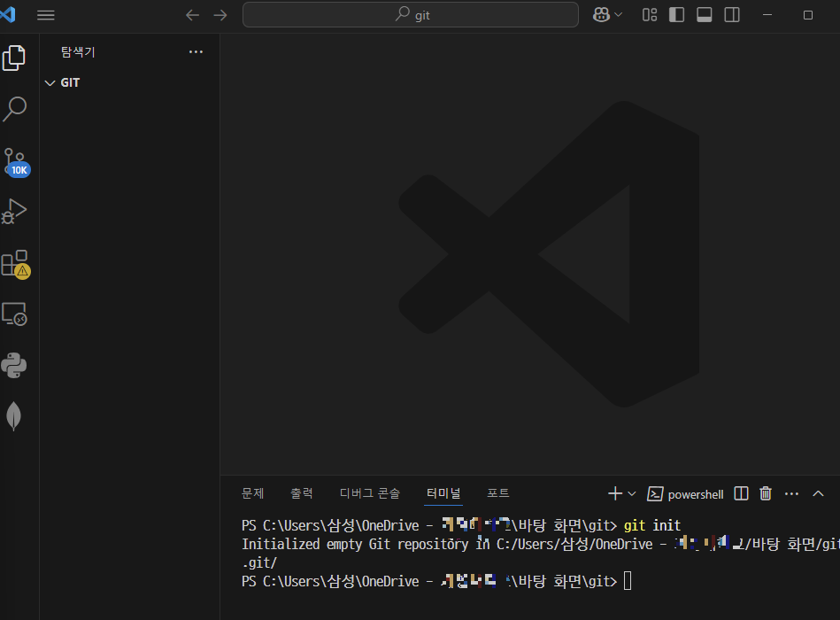This screenshot has width=840, height=620.
Task: Open the Copilot dropdown arrow
Action: pyautogui.click(x=618, y=15)
